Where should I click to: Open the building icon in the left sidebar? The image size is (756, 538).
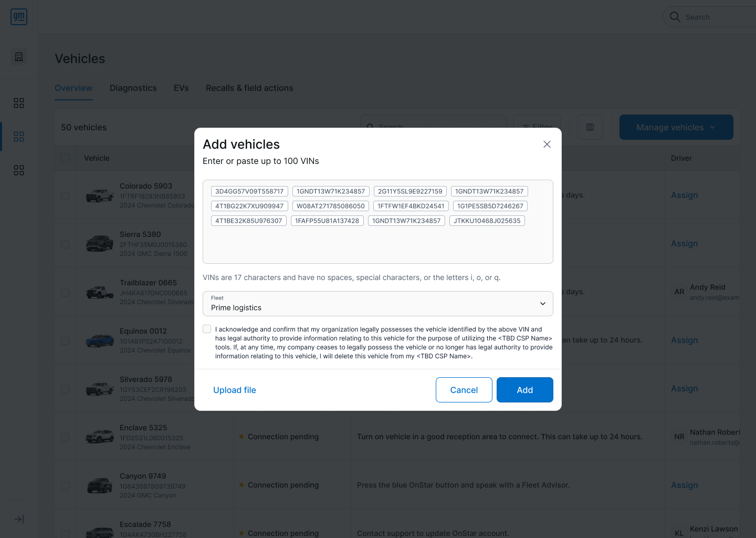click(19, 57)
